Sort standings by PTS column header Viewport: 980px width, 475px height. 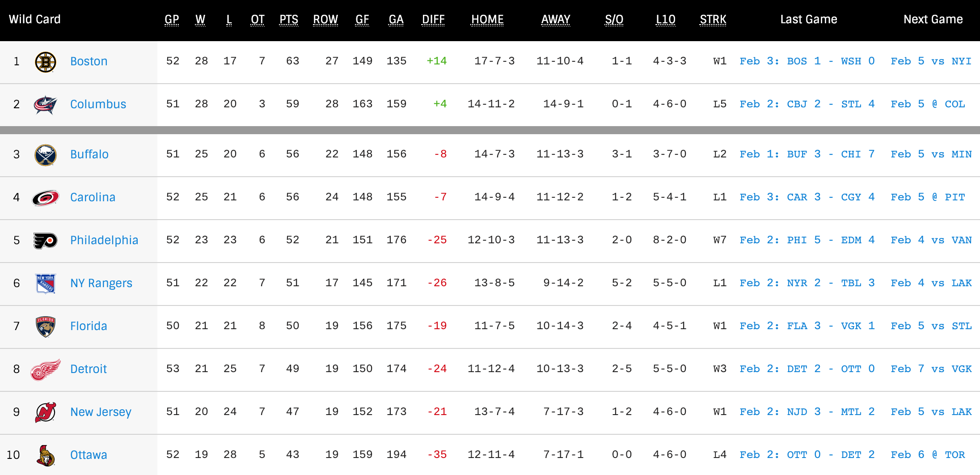(x=289, y=20)
